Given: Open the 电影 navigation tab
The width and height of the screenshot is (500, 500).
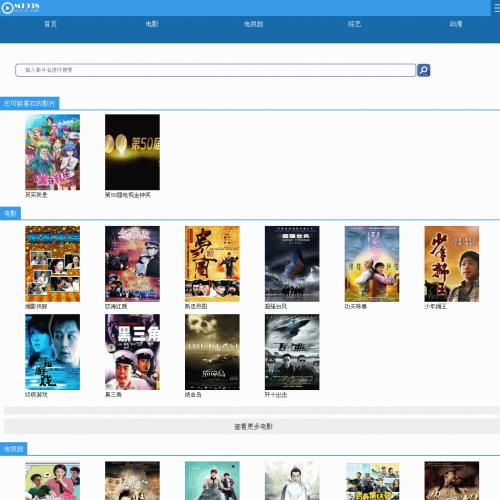Looking at the screenshot, I should [152, 24].
